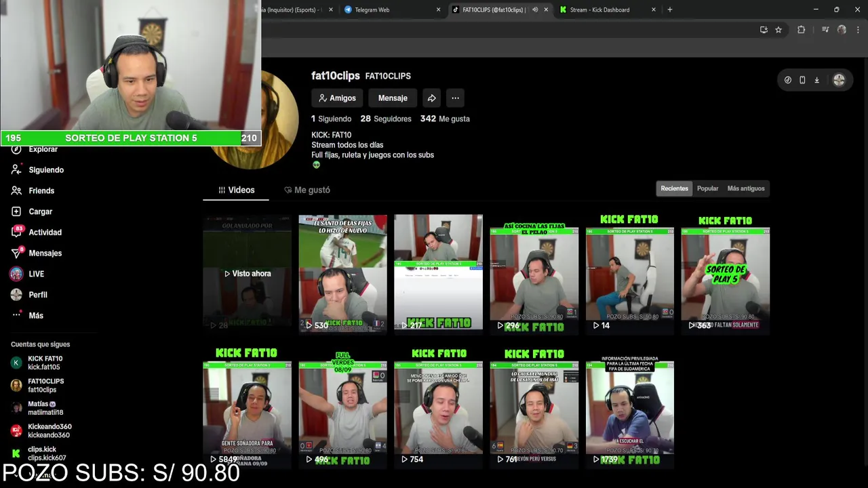Click the Cargar upload icon
Image resolution: width=868 pixels, height=488 pixels.
click(16, 211)
